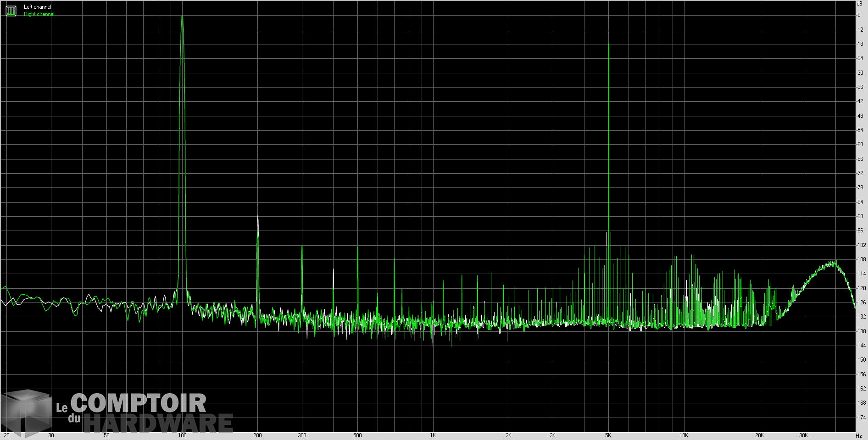Click the -60 mark on the dB scale

(860, 144)
